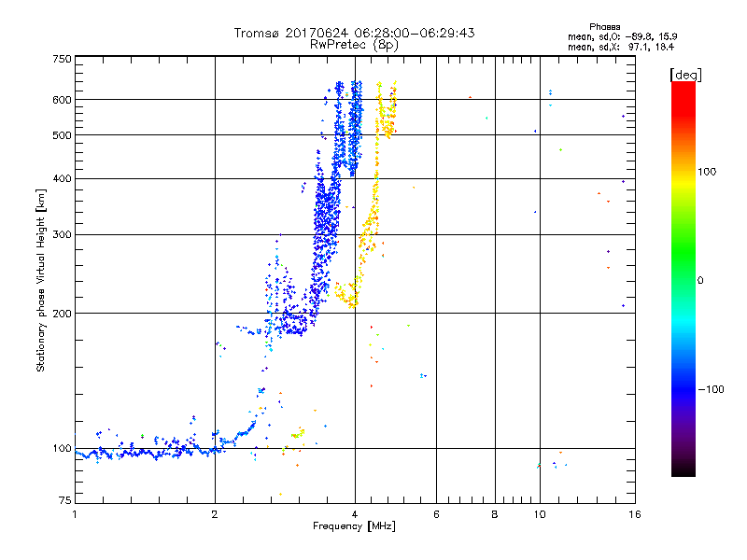The width and height of the screenshot is (747, 560).
Task: Select the "mean, sd,O: -89.8, 15.9" line
Action: [x=622, y=36]
